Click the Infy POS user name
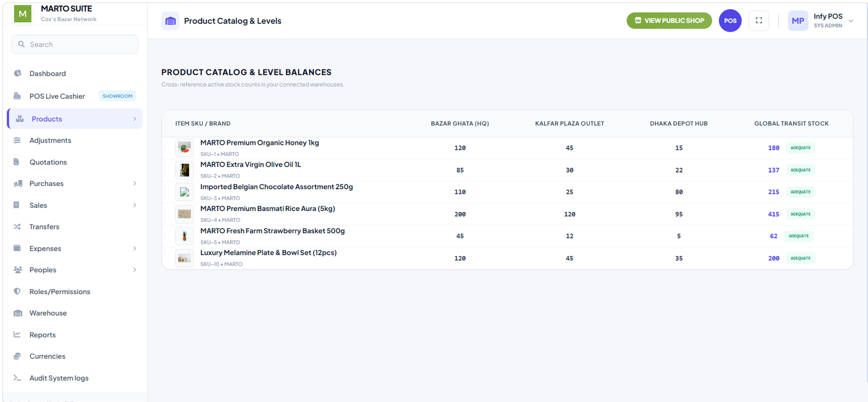The image size is (868, 402). pos(828,16)
